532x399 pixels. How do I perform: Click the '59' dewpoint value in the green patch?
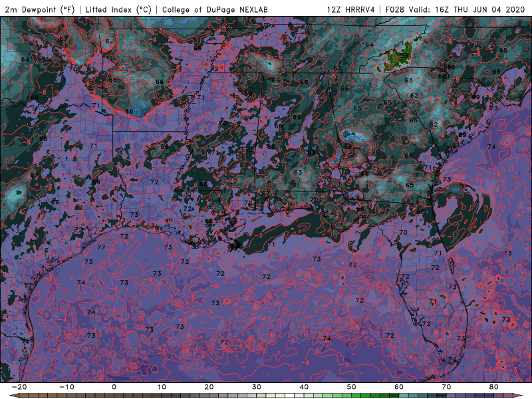[404, 55]
